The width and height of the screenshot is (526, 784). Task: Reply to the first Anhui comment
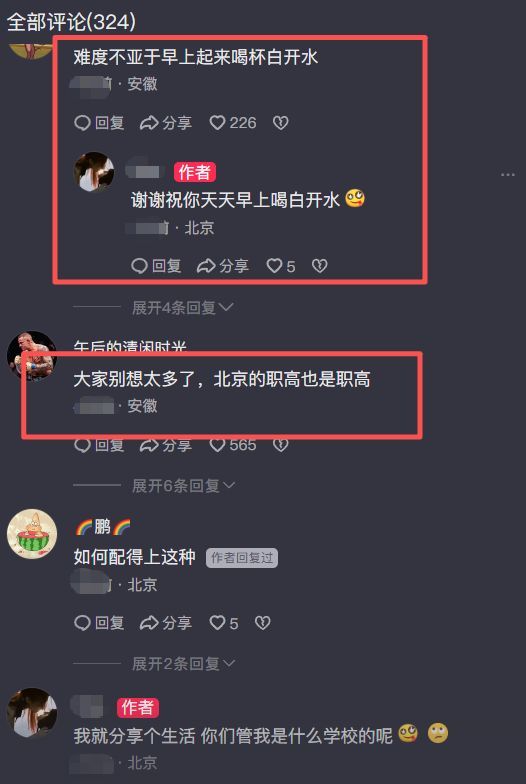pos(99,123)
